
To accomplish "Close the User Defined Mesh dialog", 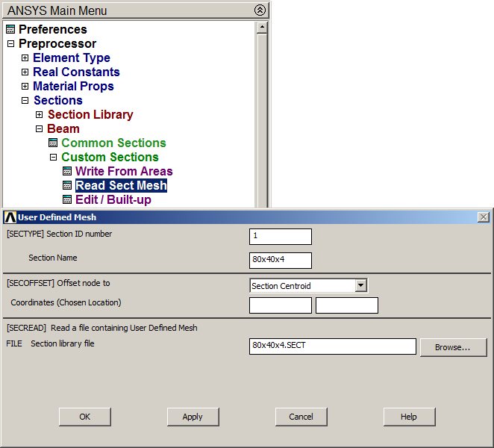I will (x=484, y=217).
